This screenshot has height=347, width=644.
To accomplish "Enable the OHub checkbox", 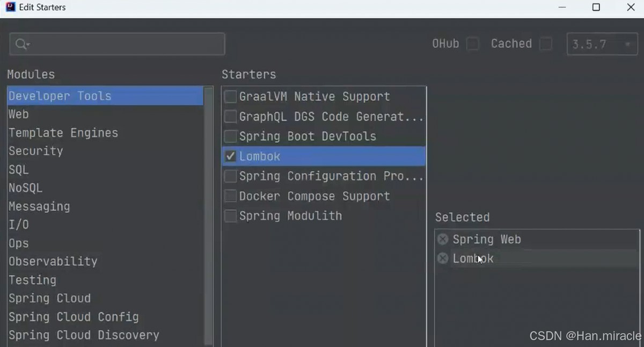I will point(473,44).
